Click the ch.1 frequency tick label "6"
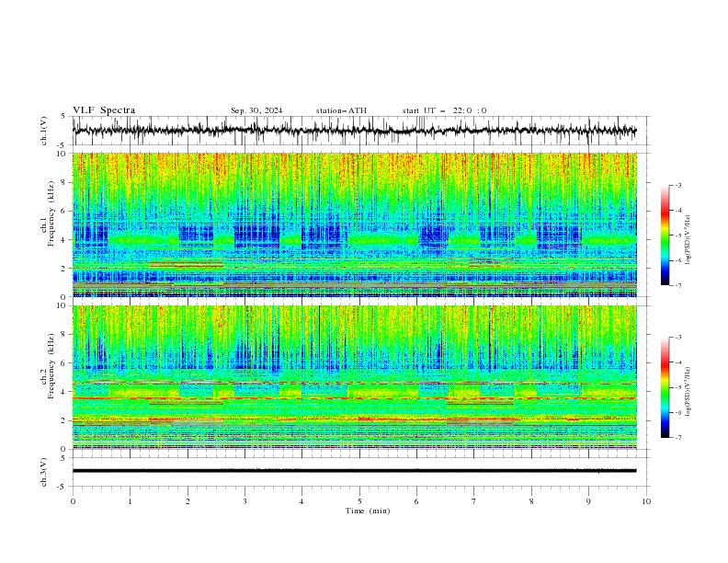The height and width of the screenshot is (563, 728). click(x=65, y=212)
